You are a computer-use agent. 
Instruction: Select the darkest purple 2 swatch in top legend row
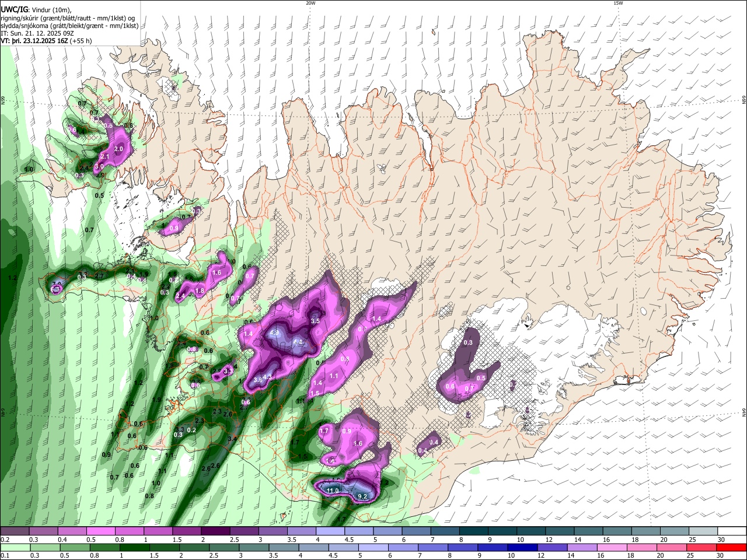click(215, 531)
